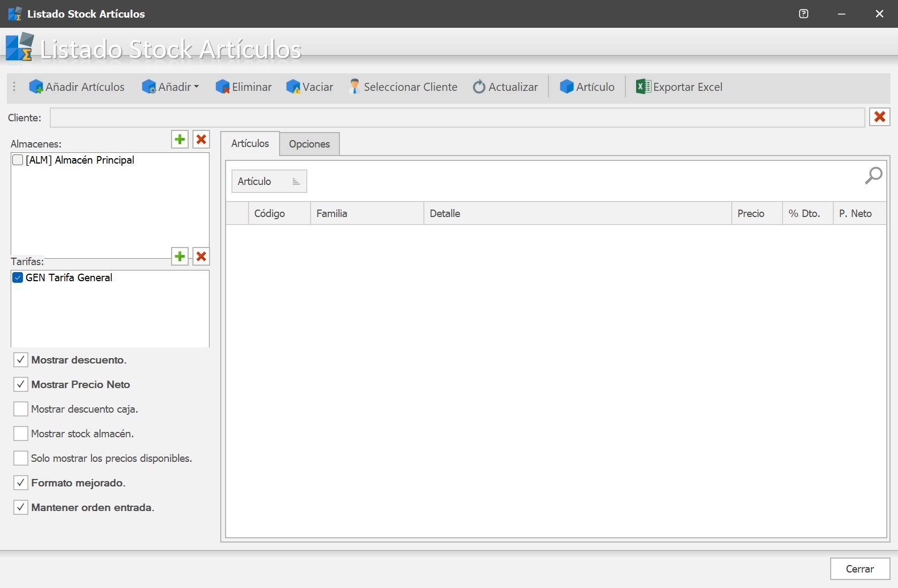Click inside the Cliente input field
This screenshot has width=898, height=588.
[458, 118]
